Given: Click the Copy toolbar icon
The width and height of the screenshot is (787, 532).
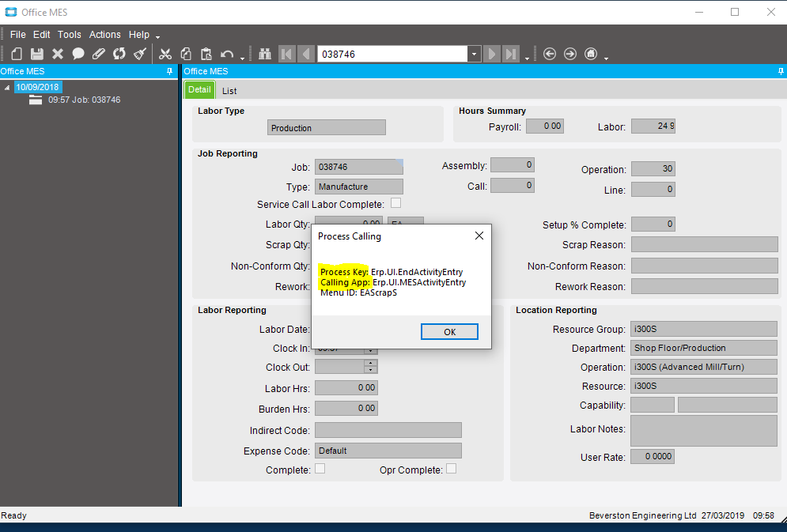Looking at the screenshot, I should pyautogui.click(x=186, y=54).
